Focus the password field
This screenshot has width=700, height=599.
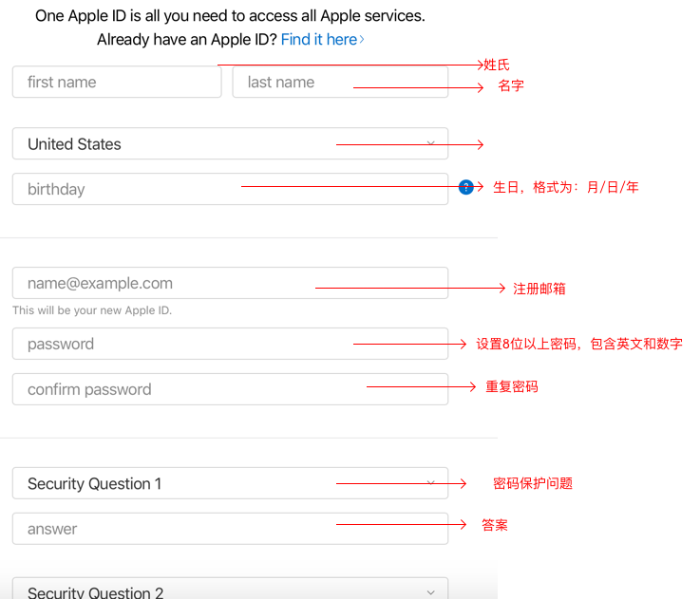(190, 344)
